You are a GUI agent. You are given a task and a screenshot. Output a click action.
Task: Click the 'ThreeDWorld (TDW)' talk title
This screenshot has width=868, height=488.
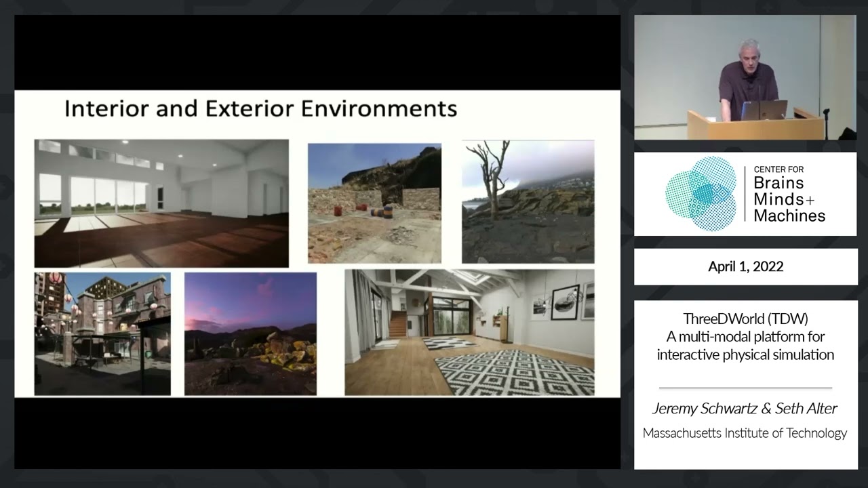745,319
